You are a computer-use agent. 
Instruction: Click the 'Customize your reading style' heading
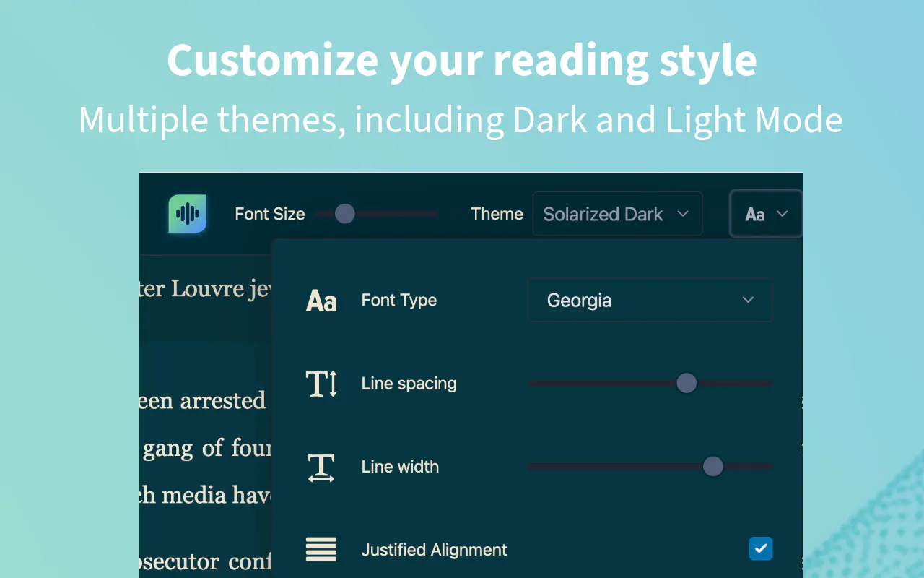(x=462, y=61)
